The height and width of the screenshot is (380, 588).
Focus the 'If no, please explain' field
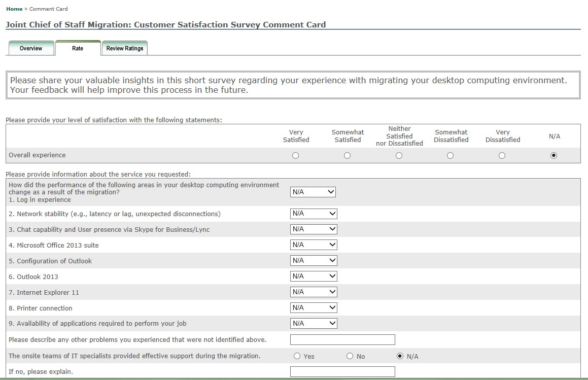[x=342, y=372]
